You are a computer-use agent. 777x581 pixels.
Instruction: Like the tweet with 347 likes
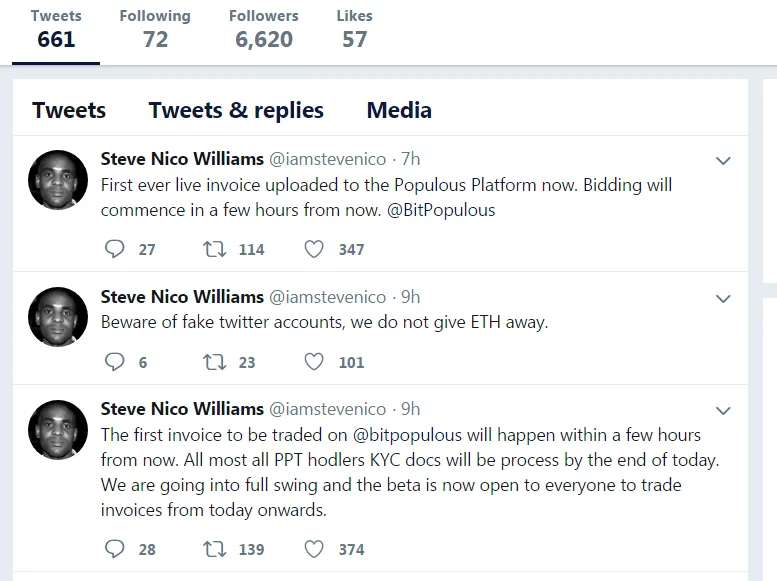[314, 248]
